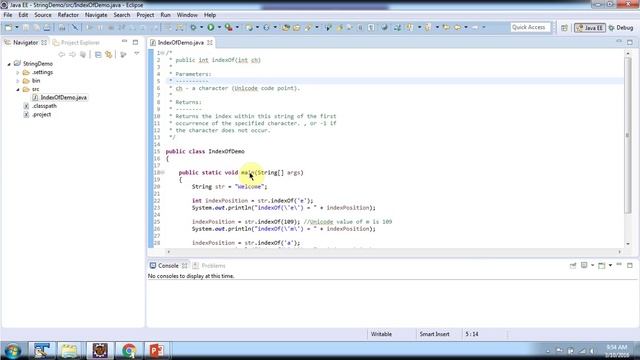640x360 pixels.
Task: Collapse the main method fold marker
Action: (163, 173)
